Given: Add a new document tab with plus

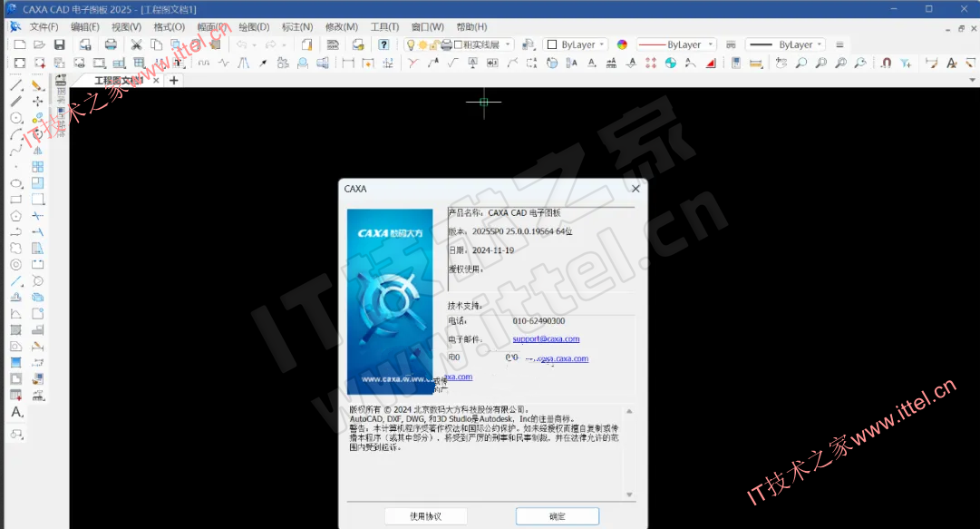Looking at the screenshot, I should [x=174, y=80].
